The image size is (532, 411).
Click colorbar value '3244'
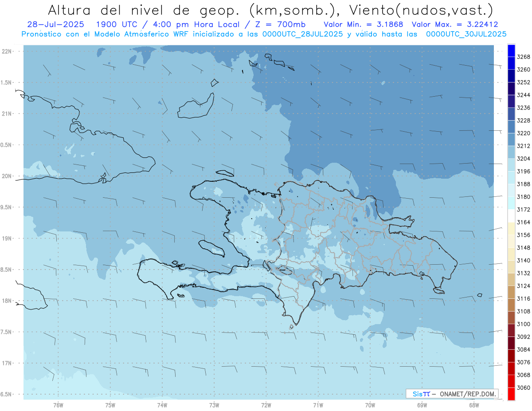tap(524, 95)
